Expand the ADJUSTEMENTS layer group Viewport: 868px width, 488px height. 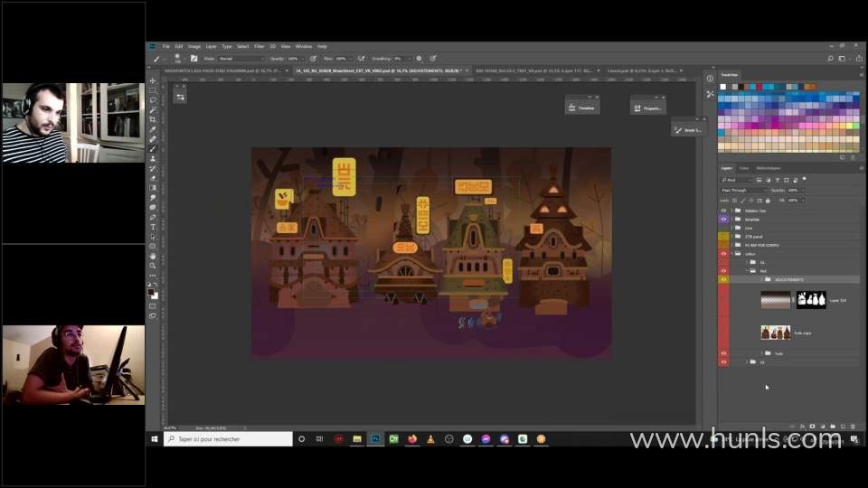[x=761, y=279]
